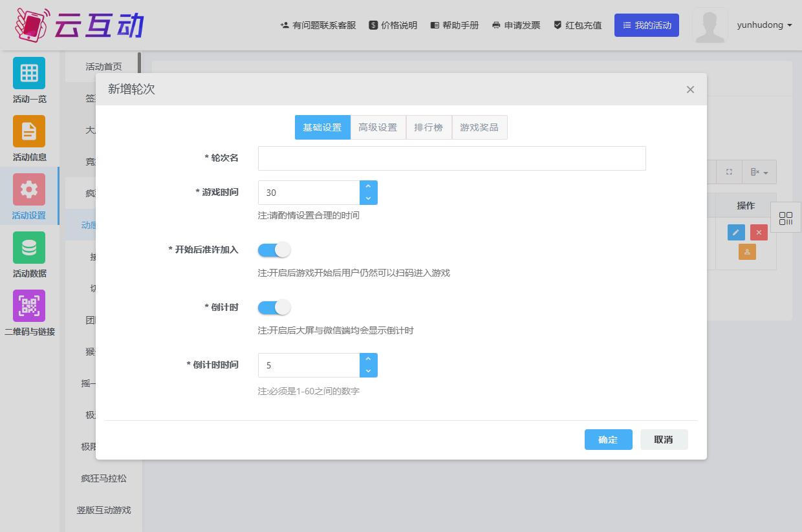Increase the 倒计时时间 value

pyautogui.click(x=368, y=359)
